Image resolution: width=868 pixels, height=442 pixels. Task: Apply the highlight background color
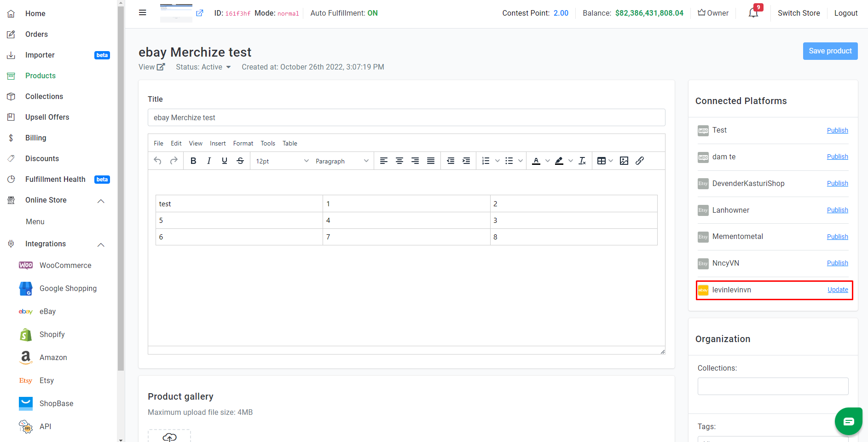[559, 161]
